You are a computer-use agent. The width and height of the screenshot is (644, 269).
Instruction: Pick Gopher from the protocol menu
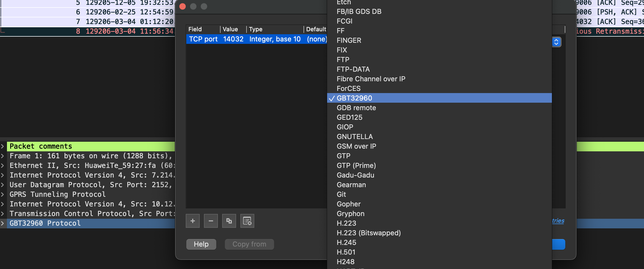pos(348,204)
